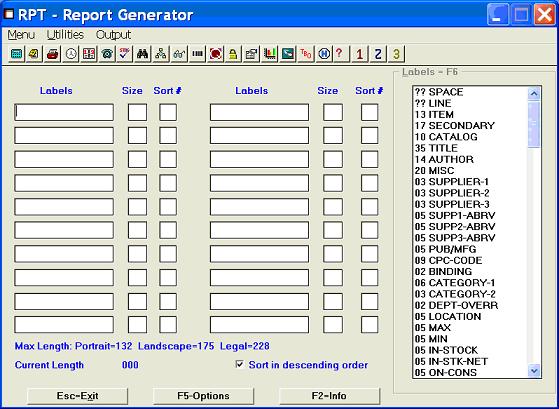559x409 pixels.
Task: Open the clock toolbar icon
Action: tap(71, 54)
